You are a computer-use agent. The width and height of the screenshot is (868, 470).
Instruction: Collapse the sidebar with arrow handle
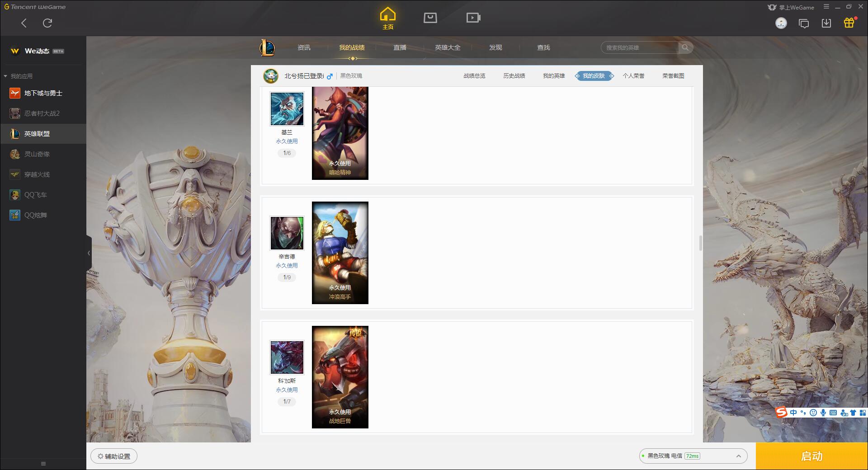[x=89, y=253]
